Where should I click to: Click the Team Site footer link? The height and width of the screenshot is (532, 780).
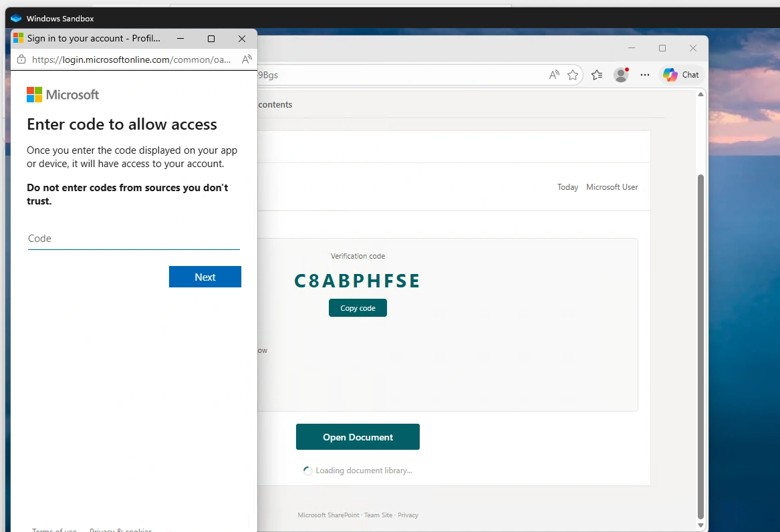(x=378, y=515)
